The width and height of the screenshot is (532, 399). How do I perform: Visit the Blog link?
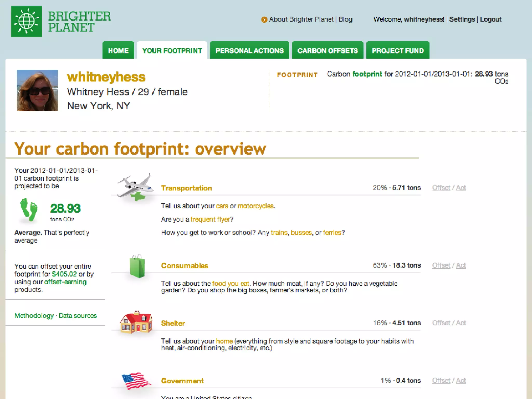coord(345,19)
